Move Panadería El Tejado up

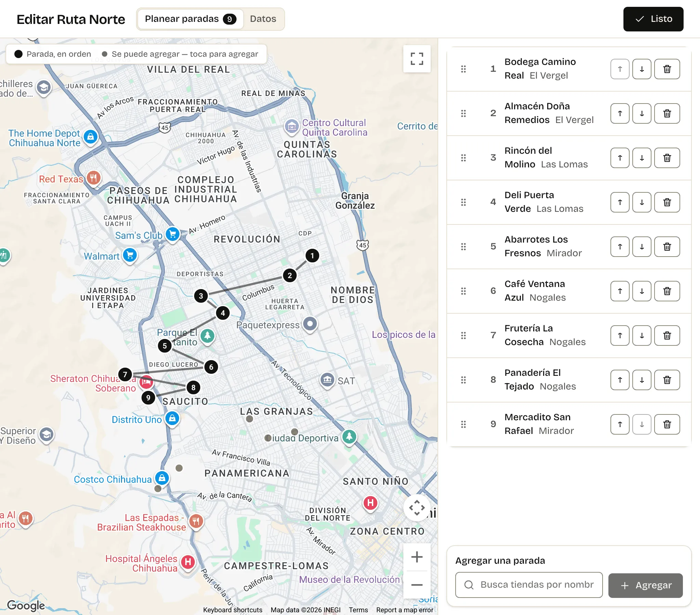pos(620,380)
